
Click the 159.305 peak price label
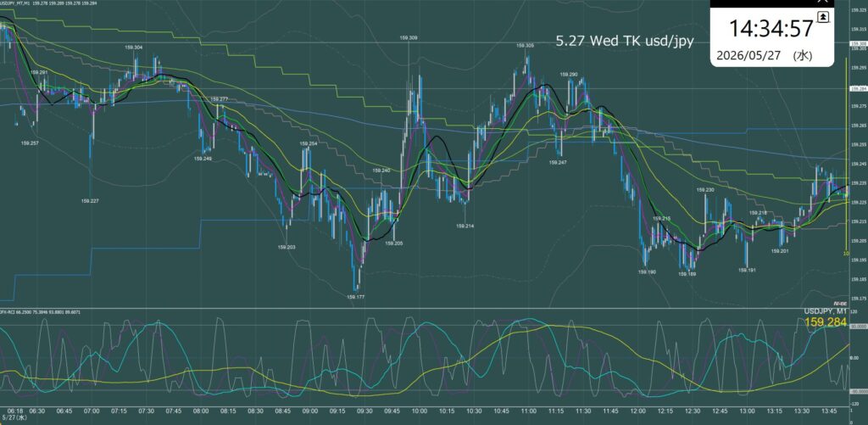pos(525,46)
